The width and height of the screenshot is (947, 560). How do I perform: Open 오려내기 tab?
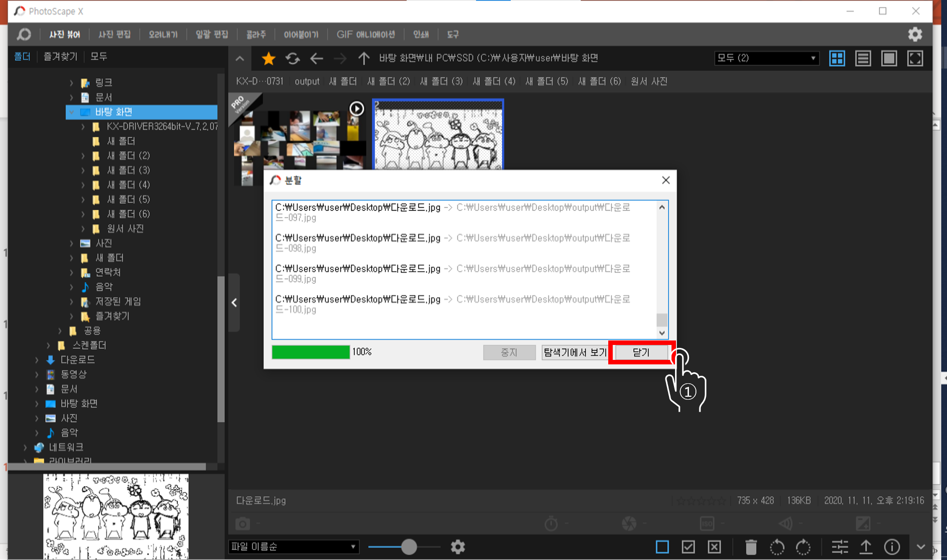(163, 34)
